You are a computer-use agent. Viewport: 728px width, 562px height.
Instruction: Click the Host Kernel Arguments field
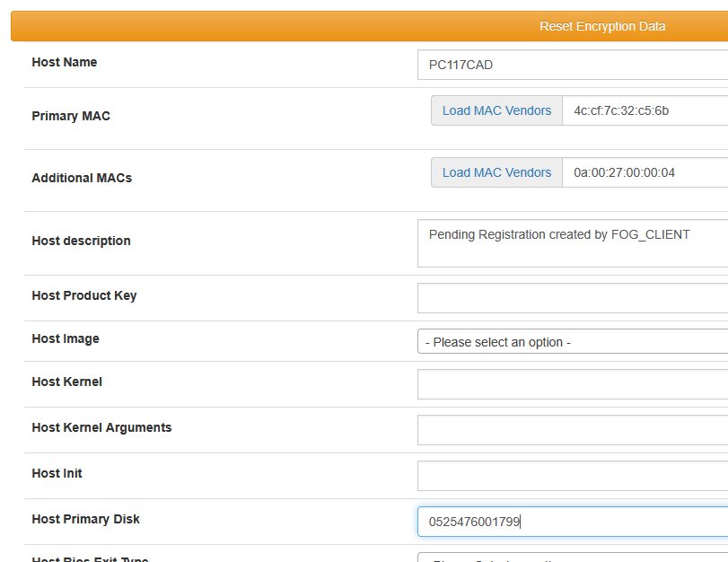[573, 430]
